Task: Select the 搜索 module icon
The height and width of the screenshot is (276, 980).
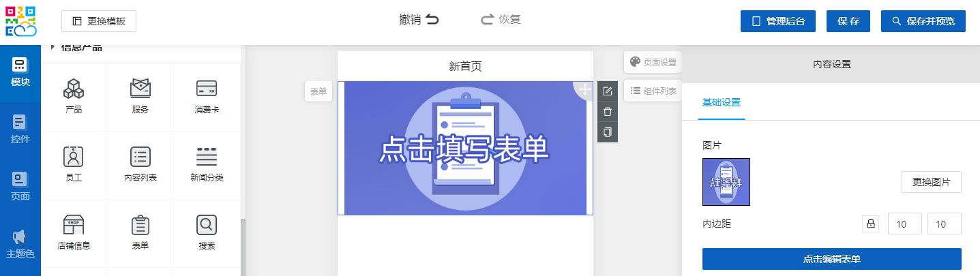Action: tap(206, 225)
